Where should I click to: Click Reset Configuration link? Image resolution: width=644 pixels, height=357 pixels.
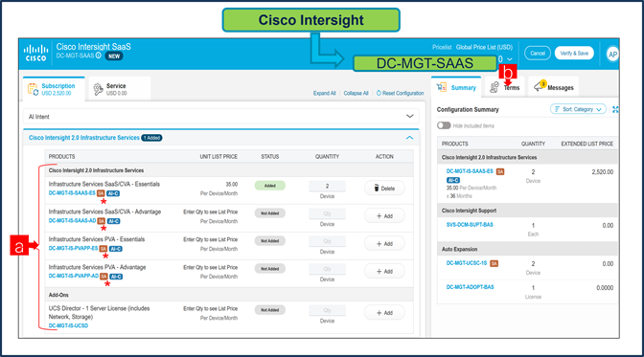click(400, 93)
